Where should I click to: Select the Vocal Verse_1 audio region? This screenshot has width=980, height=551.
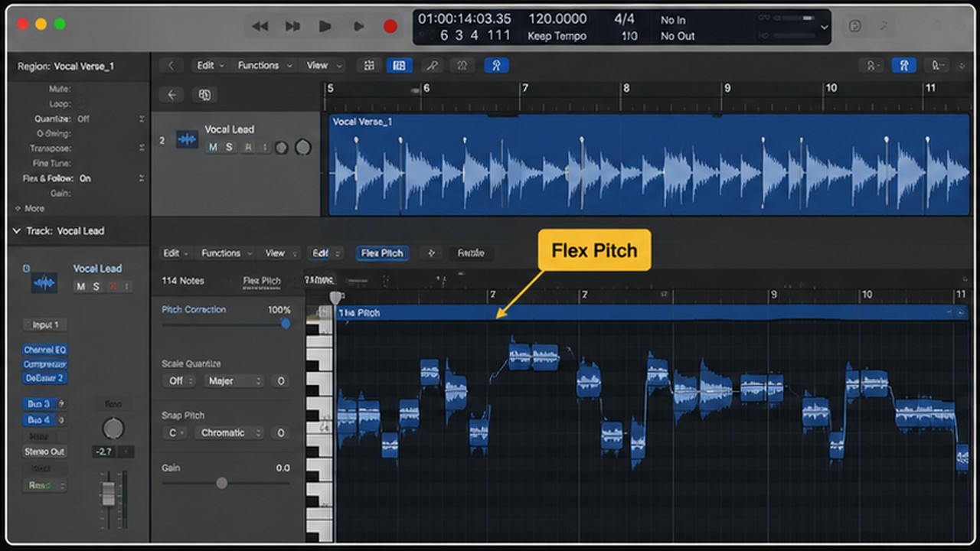648,165
